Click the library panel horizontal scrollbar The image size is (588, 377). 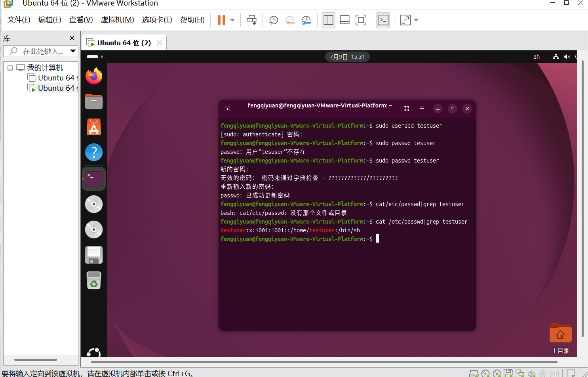36,360
